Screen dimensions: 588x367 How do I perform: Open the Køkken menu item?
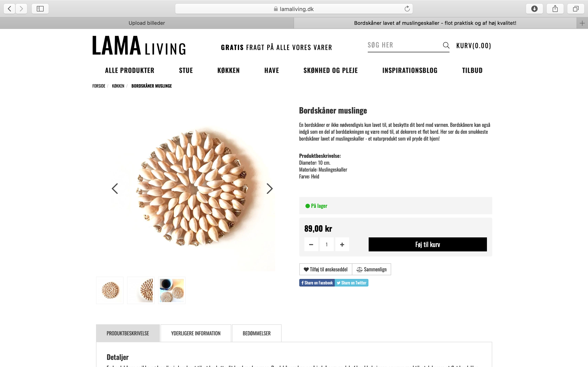tap(228, 70)
